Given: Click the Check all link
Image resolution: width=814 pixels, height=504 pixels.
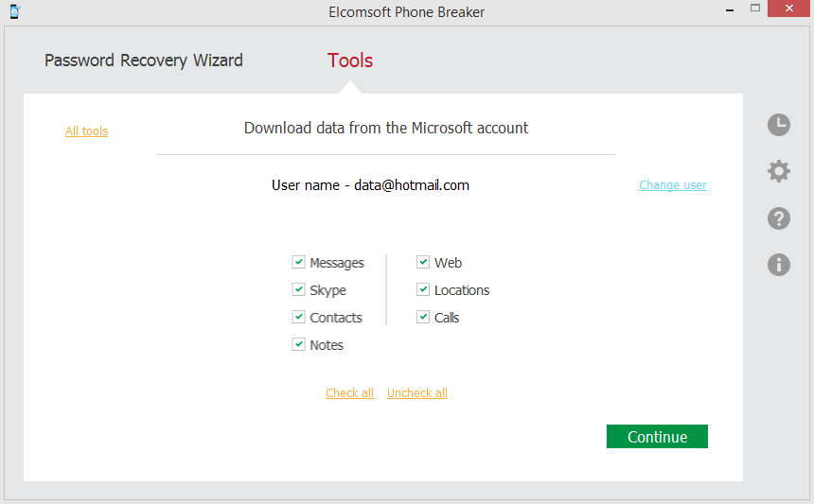Looking at the screenshot, I should pos(349,393).
